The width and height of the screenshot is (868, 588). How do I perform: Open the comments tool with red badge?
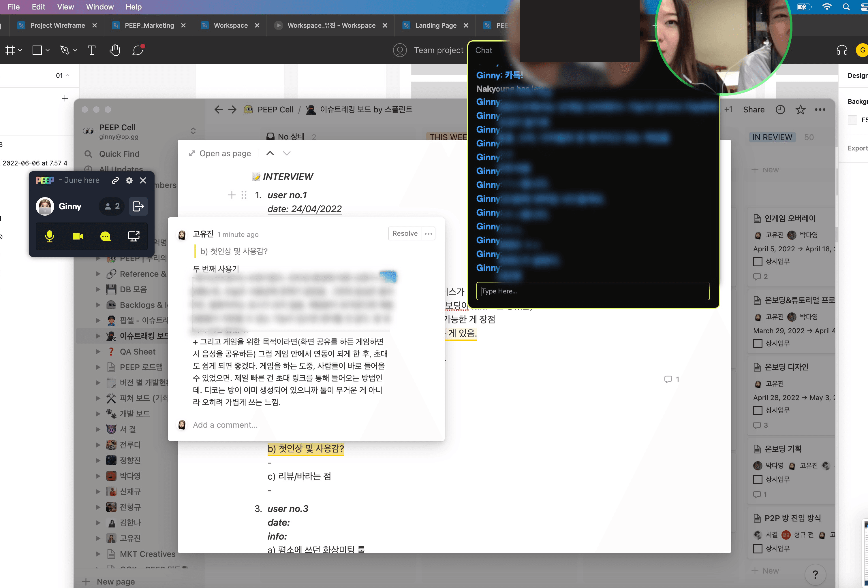(138, 50)
